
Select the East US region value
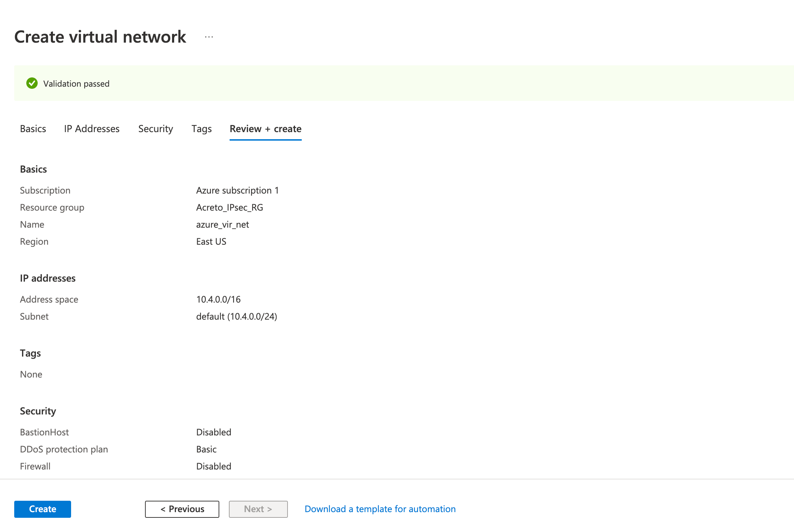pos(211,241)
